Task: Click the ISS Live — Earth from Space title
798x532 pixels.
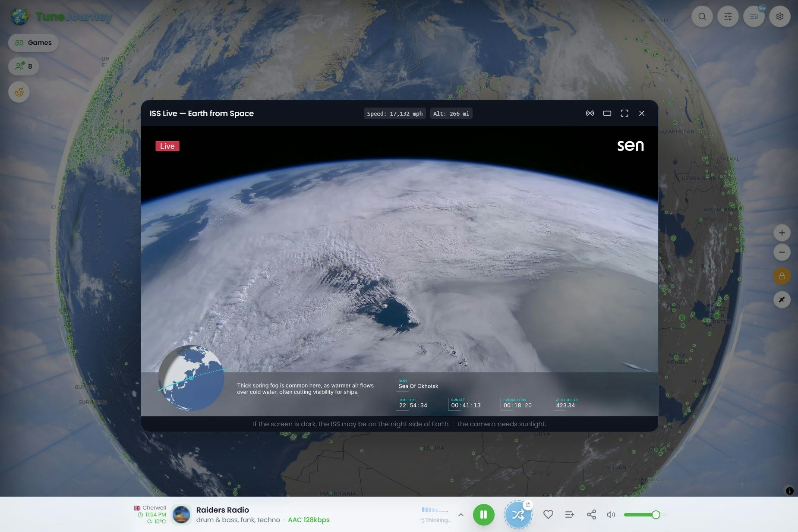Action: pyautogui.click(x=202, y=113)
